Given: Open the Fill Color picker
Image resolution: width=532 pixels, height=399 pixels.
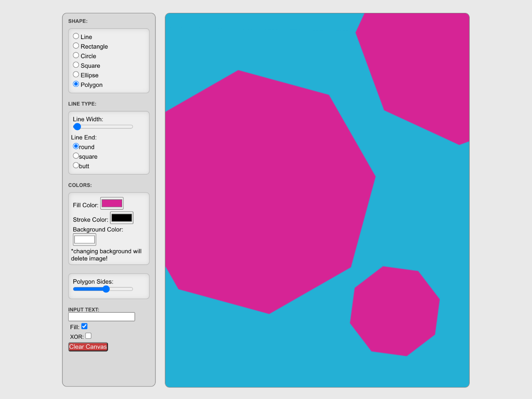Looking at the screenshot, I should [111, 203].
